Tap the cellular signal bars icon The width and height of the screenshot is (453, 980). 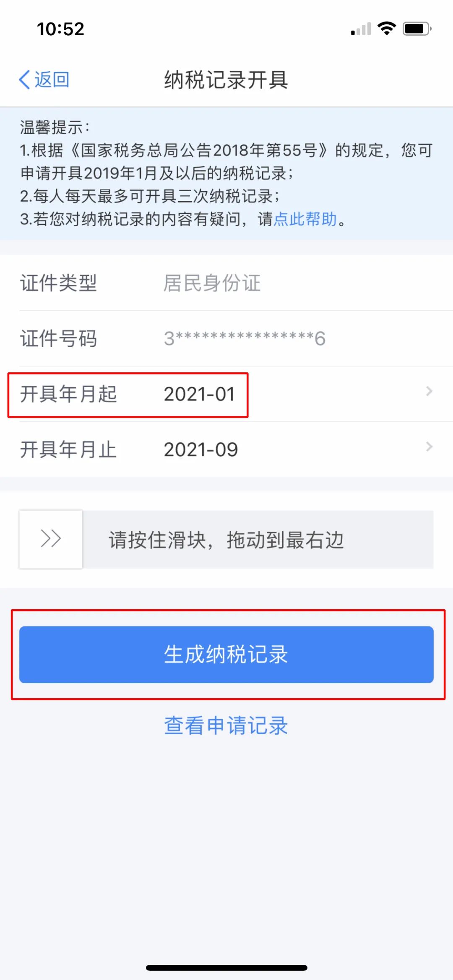pos(361,29)
